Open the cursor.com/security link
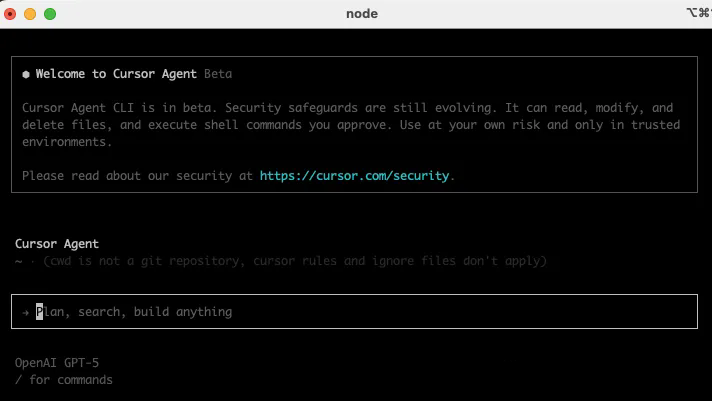 354,176
